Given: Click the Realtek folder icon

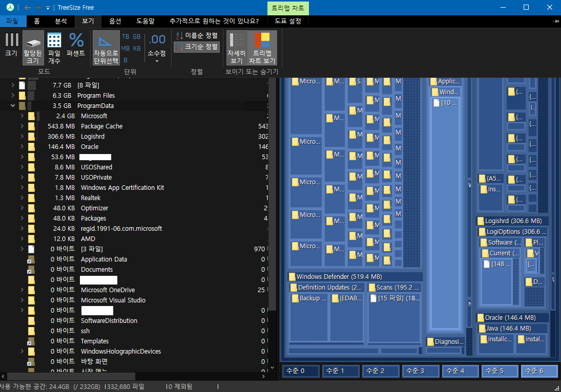Looking at the screenshot, I should coord(31,198).
